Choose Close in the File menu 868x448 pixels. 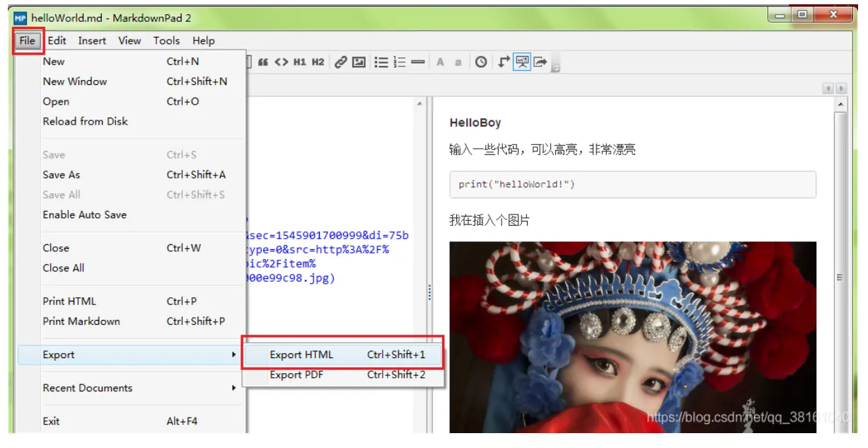click(132, 248)
